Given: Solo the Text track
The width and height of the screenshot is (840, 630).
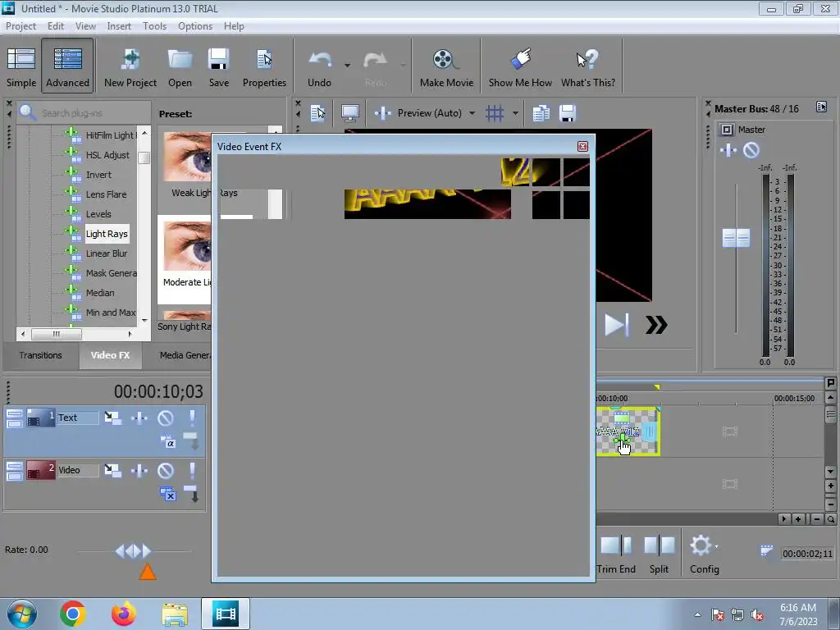Looking at the screenshot, I should click(x=192, y=418).
